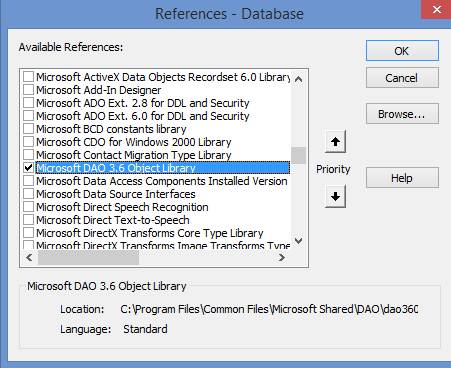Screen dimensions: 451x368
Task: Select Microsoft Contact Migration Type Library entry
Action: (x=134, y=155)
